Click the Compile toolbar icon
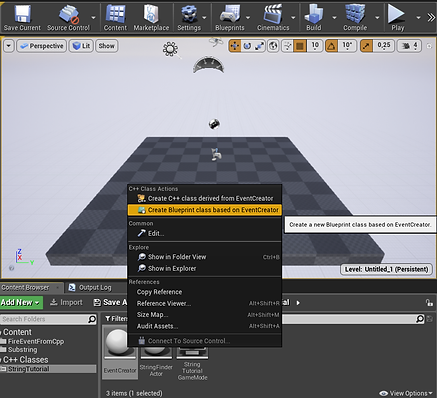Screen dimensions: 437x398 [x=355, y=18]
